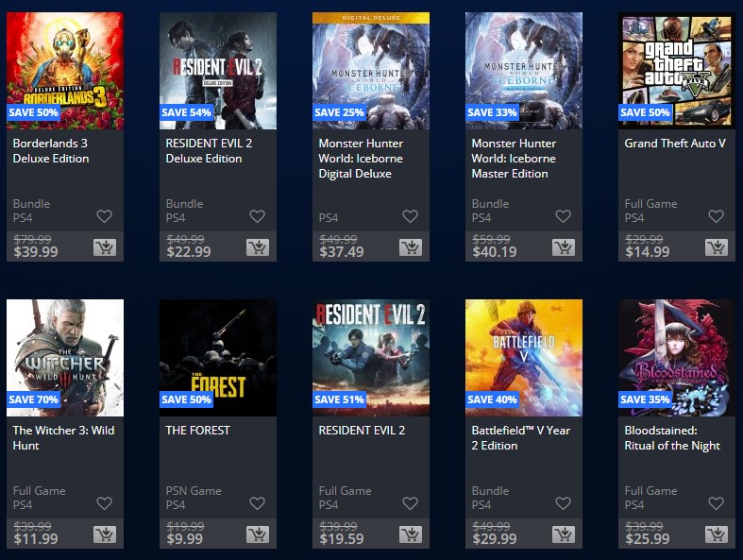Open Bloodstained: Ritual of the Night title link
The width and height of the screenshot is (743, 560).
point(672,437)
